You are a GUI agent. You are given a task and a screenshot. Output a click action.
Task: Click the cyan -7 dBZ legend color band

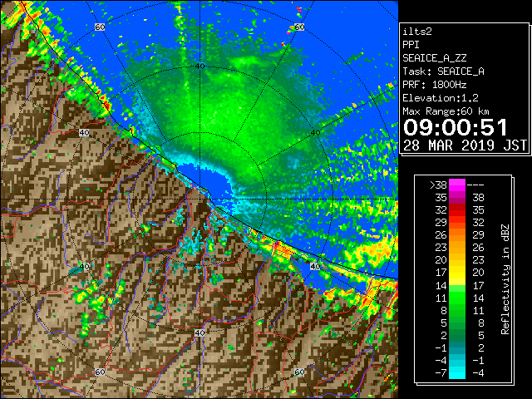[x=457, y=372]
